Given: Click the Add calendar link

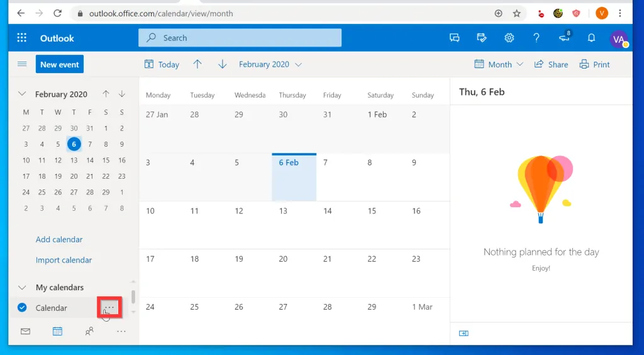Looking at the screenshot, I should click(59, 239).
